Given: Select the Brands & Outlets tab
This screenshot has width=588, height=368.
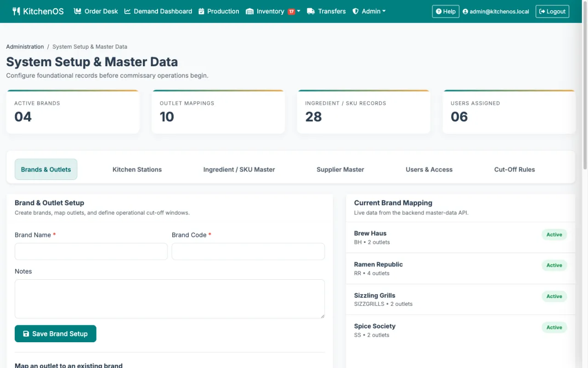Looking at the screenshot, I should point(46,169).
